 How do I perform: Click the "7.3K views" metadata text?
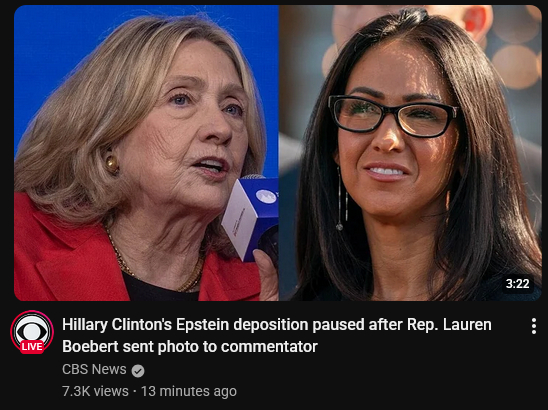tap(95, 391)
